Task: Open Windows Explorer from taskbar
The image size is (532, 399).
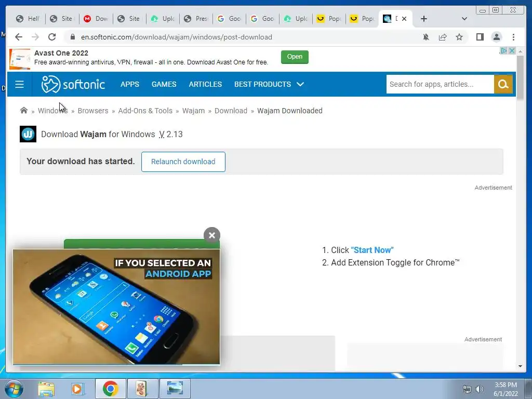Action: 46,389
